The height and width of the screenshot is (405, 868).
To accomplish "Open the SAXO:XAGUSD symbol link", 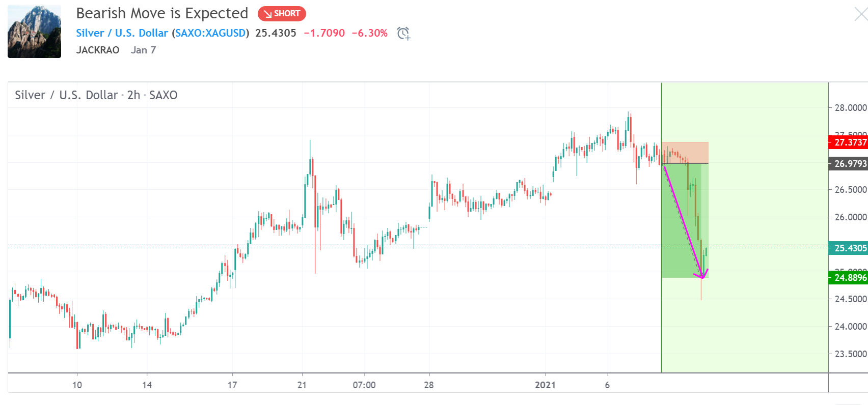I will point(210,33).
